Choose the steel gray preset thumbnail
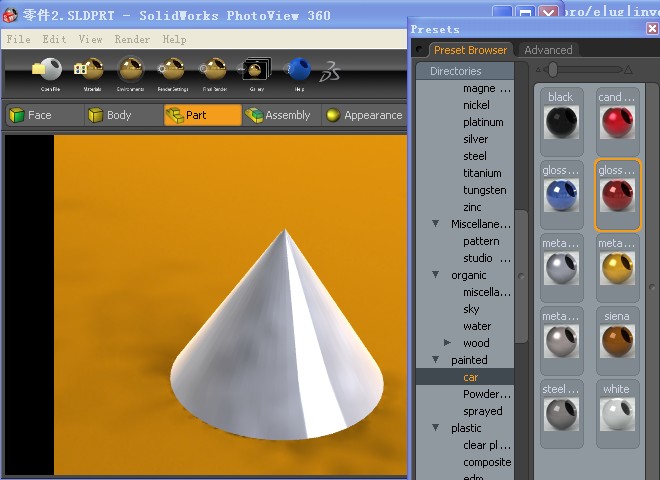The image size is (660, 480). 561,414
